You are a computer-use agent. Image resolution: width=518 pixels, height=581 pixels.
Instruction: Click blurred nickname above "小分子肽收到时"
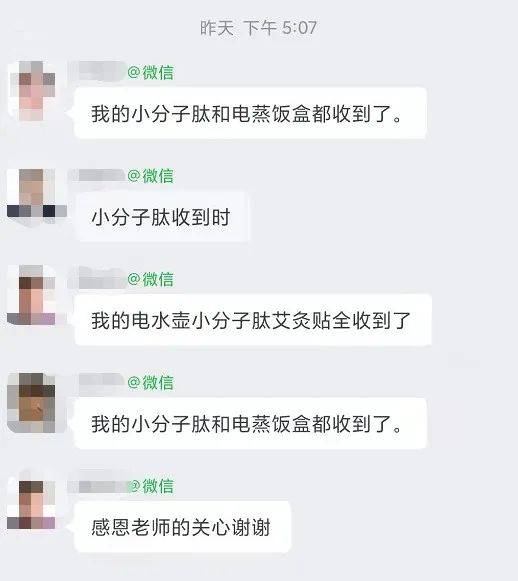[x=100, y=175]
